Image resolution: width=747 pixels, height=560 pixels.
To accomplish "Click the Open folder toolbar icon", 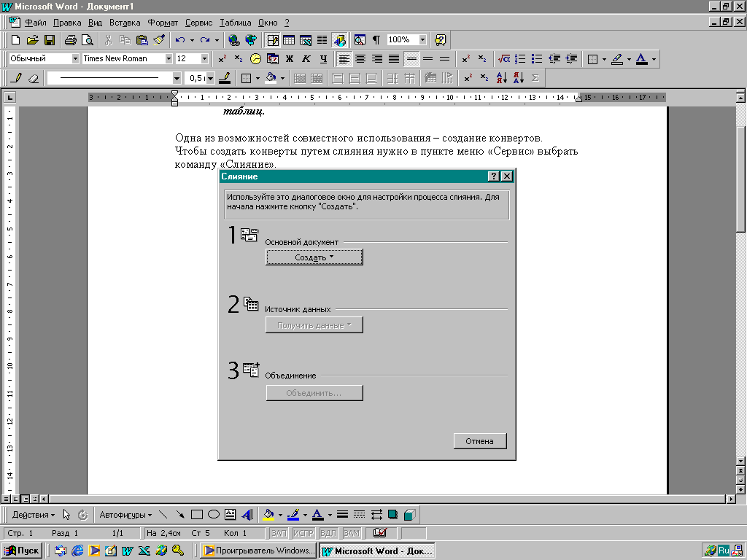I will click(32, 40).
